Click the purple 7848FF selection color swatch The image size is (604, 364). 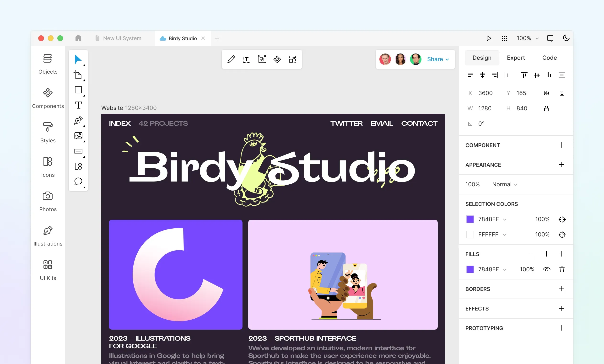pyautogui.click(x=470, y=219)
